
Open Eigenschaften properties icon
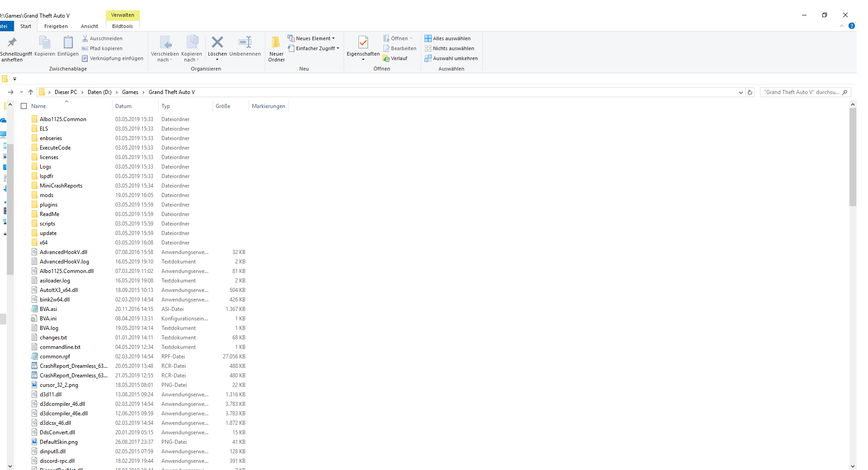tap(363, 42)
